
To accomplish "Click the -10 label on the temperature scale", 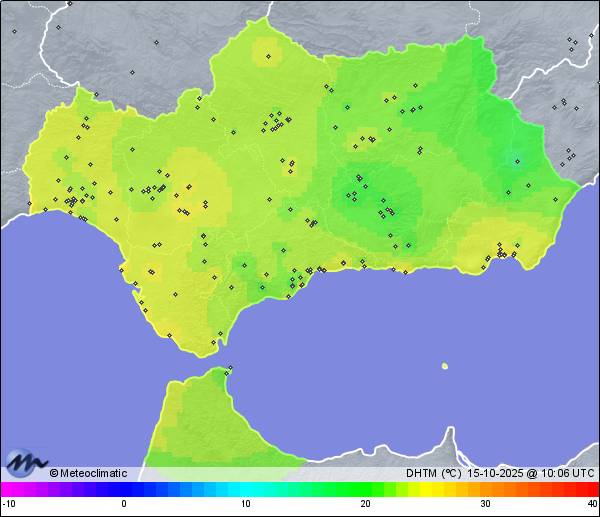I will pos(8,504).
